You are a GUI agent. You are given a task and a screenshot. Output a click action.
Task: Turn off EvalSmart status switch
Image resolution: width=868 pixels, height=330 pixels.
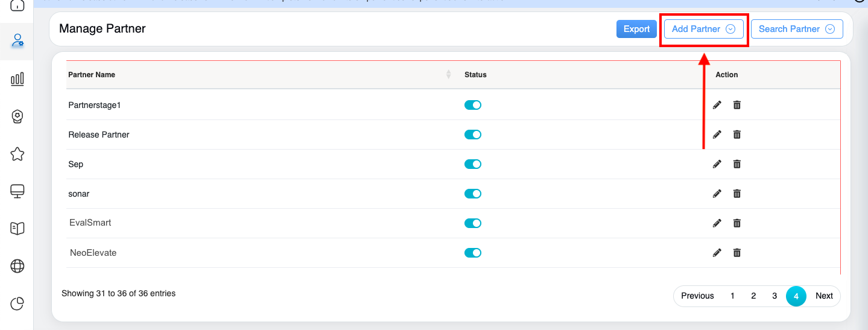pyautogui.click(x=472, y=223)
